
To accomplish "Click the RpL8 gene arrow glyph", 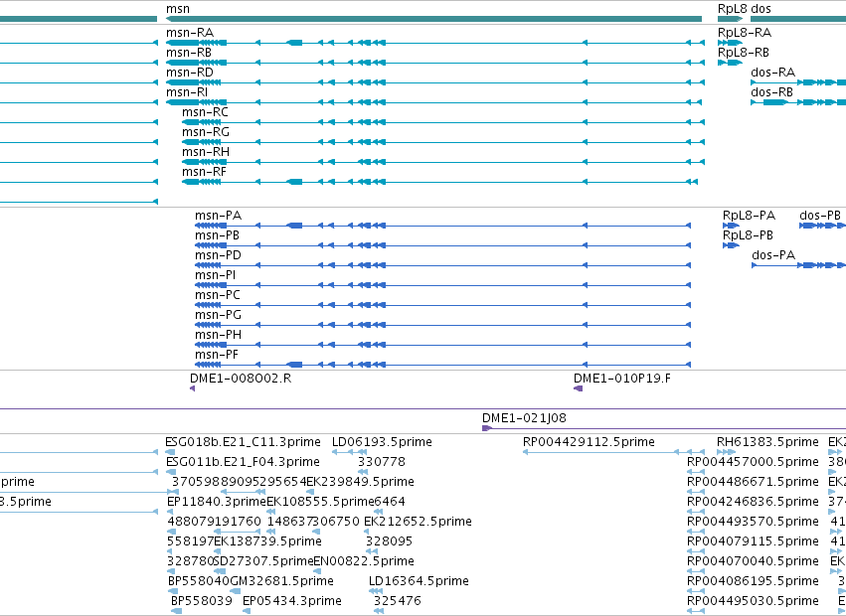I will coord(730,19).
